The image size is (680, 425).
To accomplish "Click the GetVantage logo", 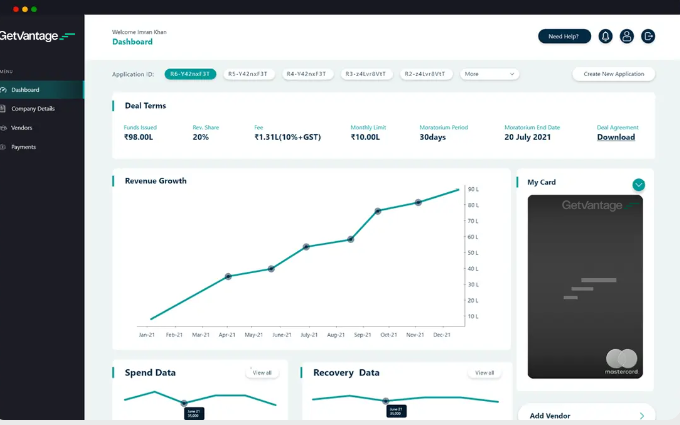I will [x=37, y=36].
